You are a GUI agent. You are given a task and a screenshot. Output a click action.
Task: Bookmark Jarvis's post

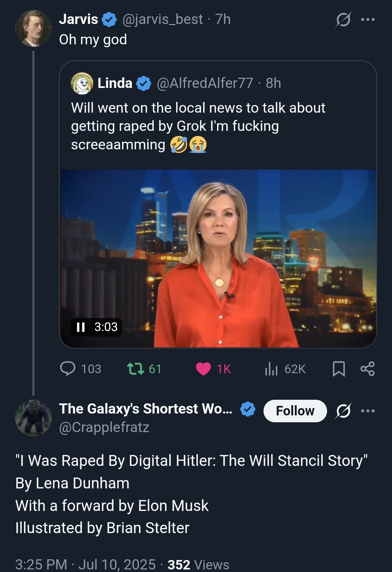pos(339,369)
